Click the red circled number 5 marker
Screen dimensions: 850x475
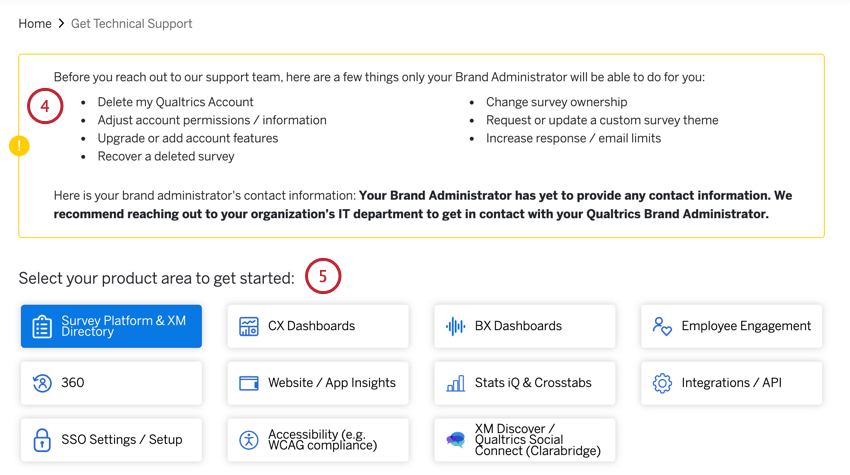323,277
